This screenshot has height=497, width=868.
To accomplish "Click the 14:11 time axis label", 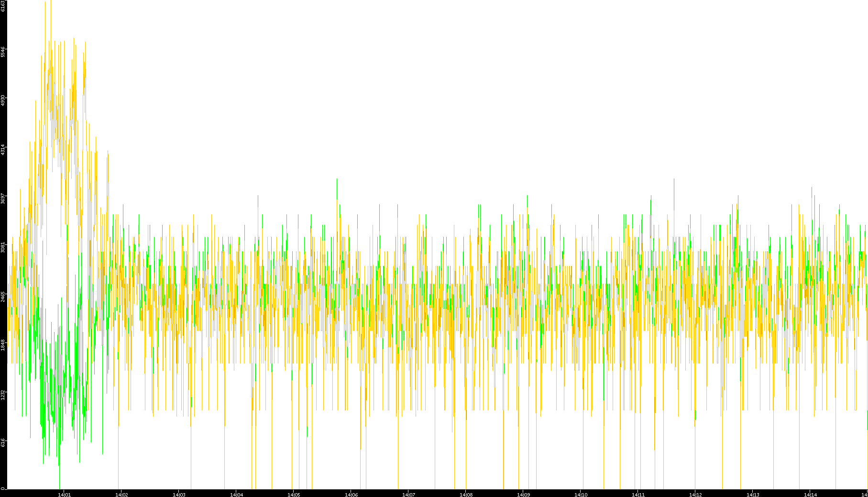I will tap(638, 495).
